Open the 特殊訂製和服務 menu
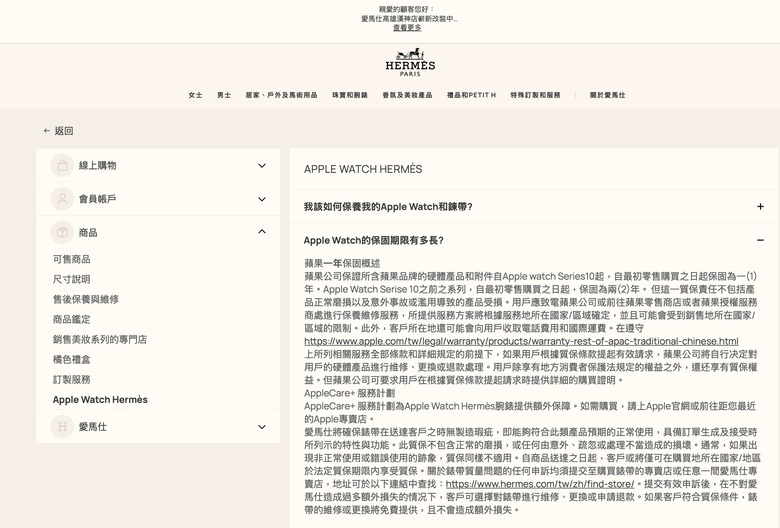The image size is (780, 528). [535, 95]
